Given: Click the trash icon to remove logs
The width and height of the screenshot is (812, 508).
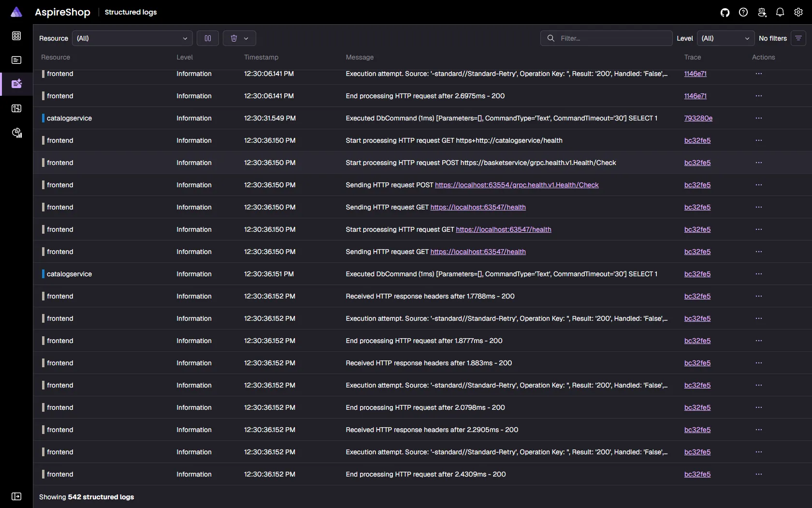Looking at the screenshot, I should [234, 38].
